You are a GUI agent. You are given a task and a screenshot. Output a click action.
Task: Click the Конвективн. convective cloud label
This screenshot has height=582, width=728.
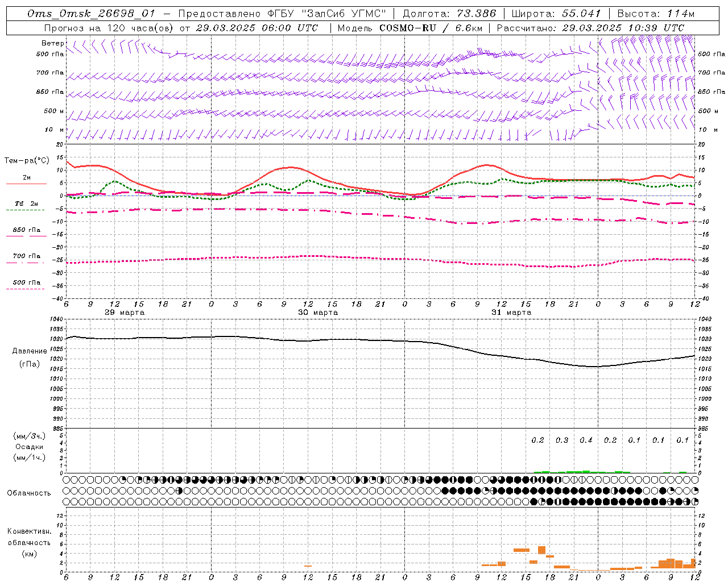(x=29, y=531)
